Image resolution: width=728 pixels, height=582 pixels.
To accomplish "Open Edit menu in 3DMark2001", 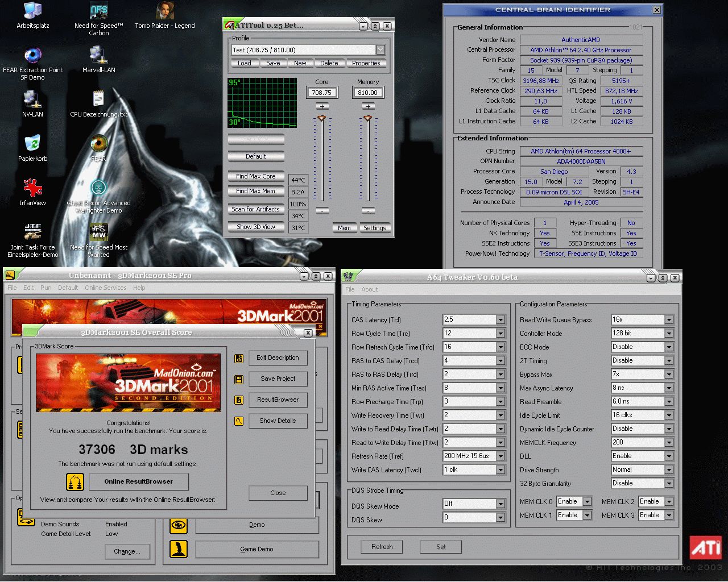I will click(x=28, y=288).
